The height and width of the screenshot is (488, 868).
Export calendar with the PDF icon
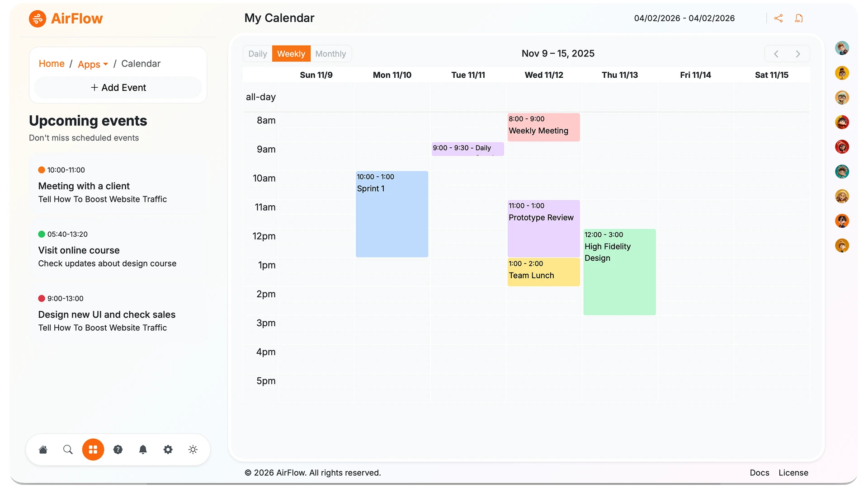pyautogui.click(x=799, y=18)
